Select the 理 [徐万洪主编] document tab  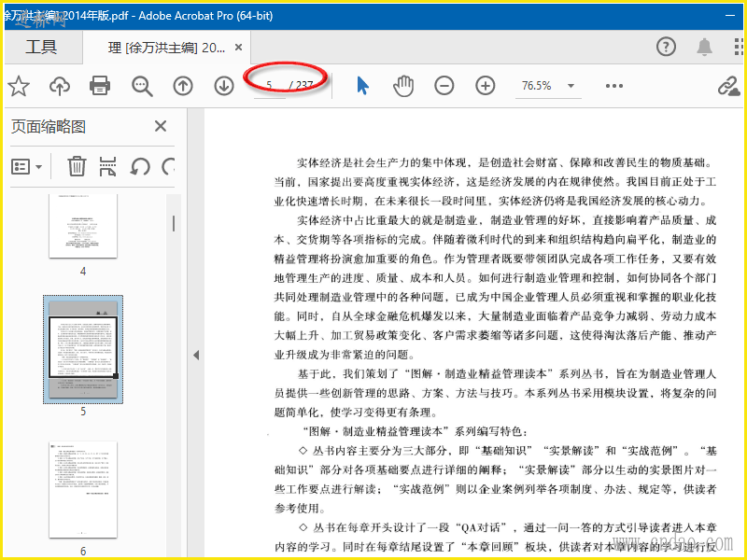(x=167, y=48)
